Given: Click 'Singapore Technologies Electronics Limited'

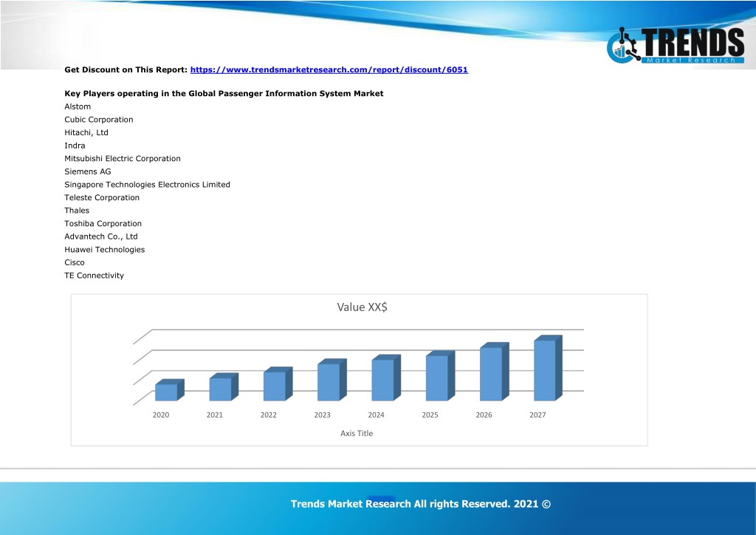Looking at the screenshot, I should coord(147,185).
